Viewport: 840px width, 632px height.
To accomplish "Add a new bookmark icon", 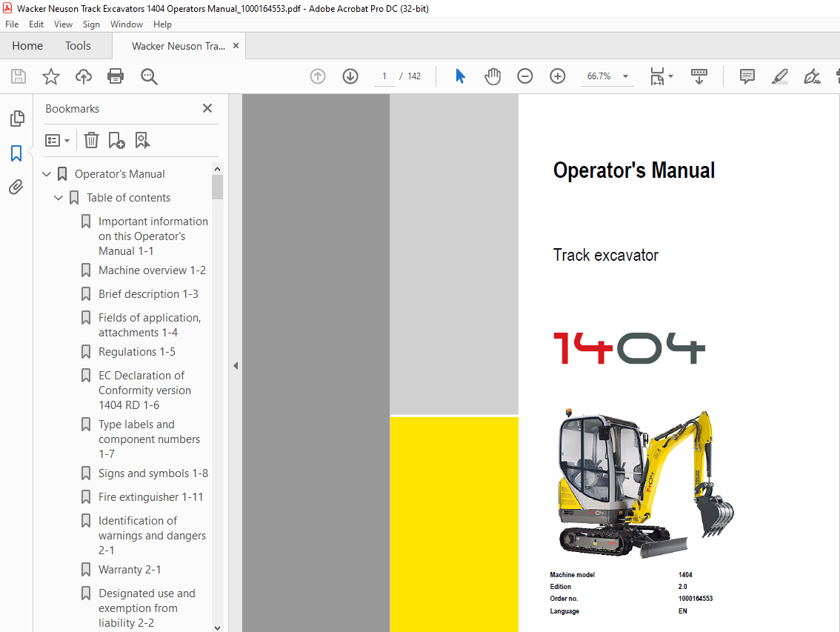I will point(117,141).
